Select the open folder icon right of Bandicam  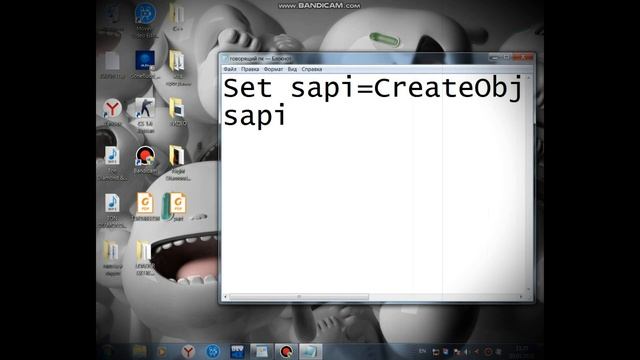pos(177,156)
